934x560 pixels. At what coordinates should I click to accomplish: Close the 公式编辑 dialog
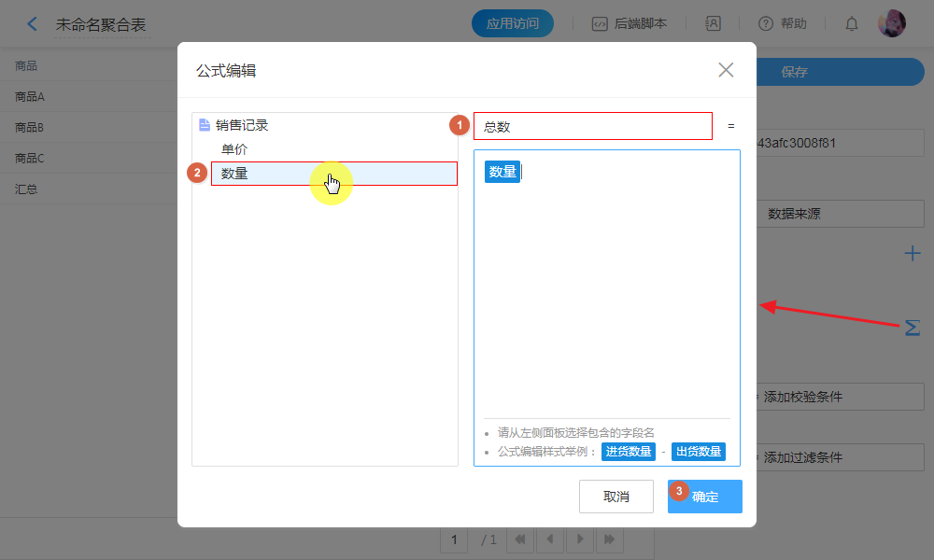(x=726, y=70)
